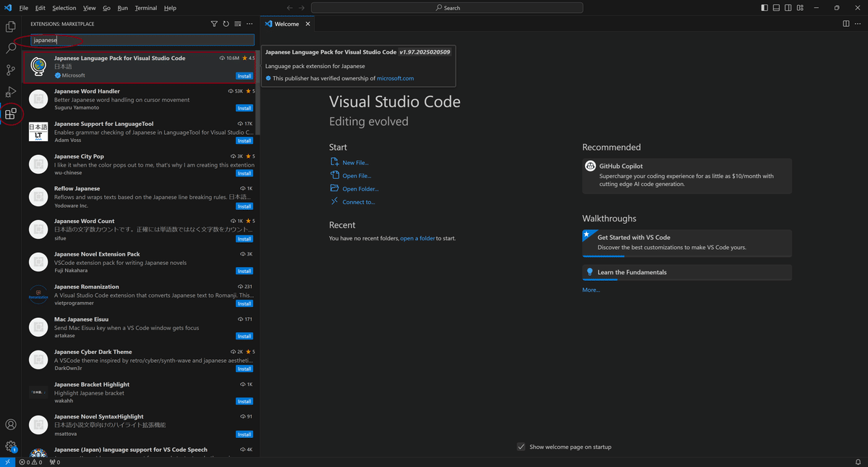Refresh the extensions list
868x467 pixels.
click(x=226, y=23)
